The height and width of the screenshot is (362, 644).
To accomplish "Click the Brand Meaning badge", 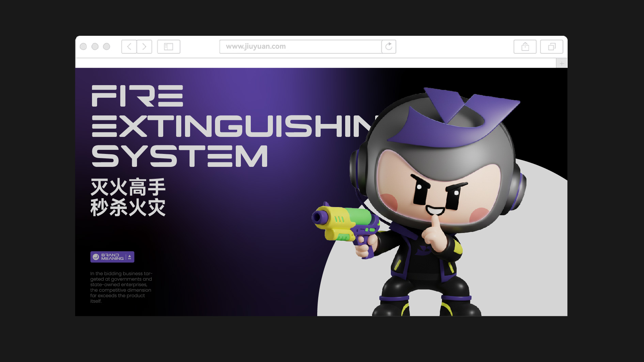I will click(x=112, y=257).
